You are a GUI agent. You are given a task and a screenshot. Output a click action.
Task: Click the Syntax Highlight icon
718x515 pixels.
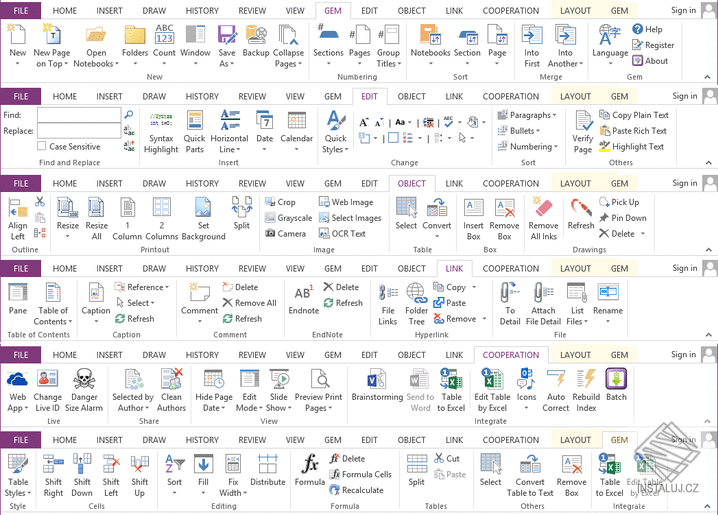(x=161, y=120)
